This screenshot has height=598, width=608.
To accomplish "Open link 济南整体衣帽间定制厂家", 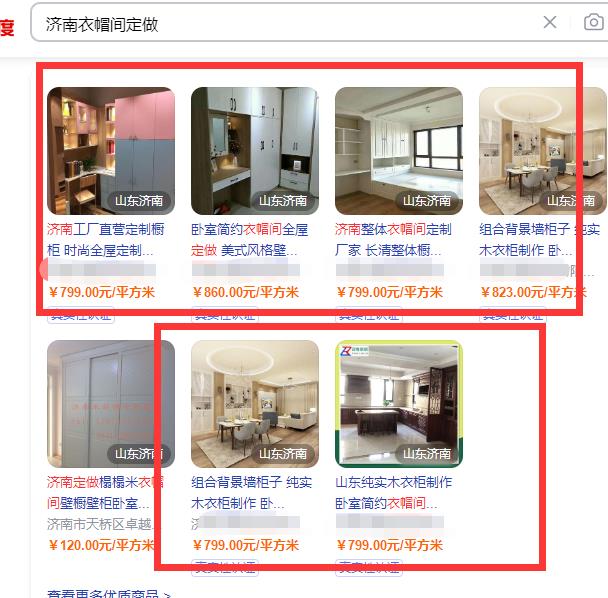I will 394,240.
